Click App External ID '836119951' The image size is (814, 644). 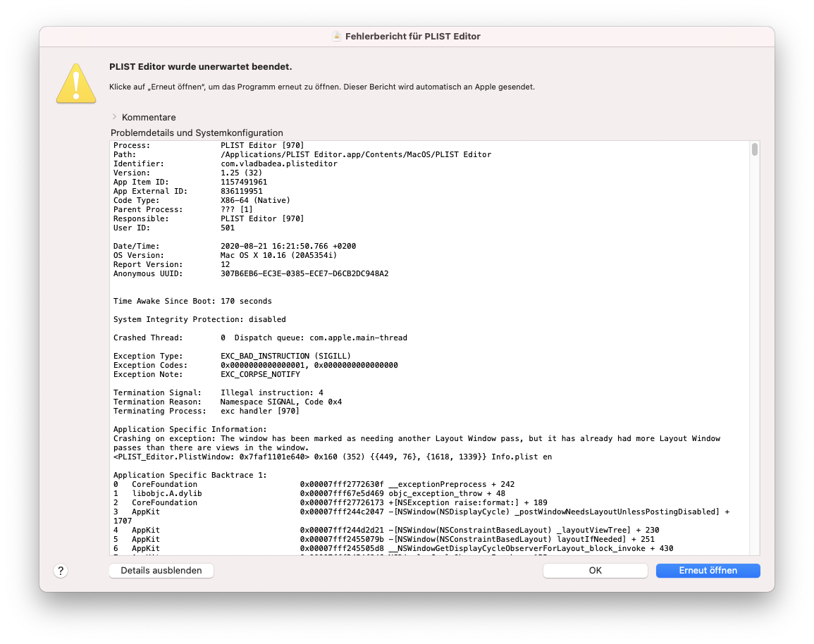(x=242, y=192)
